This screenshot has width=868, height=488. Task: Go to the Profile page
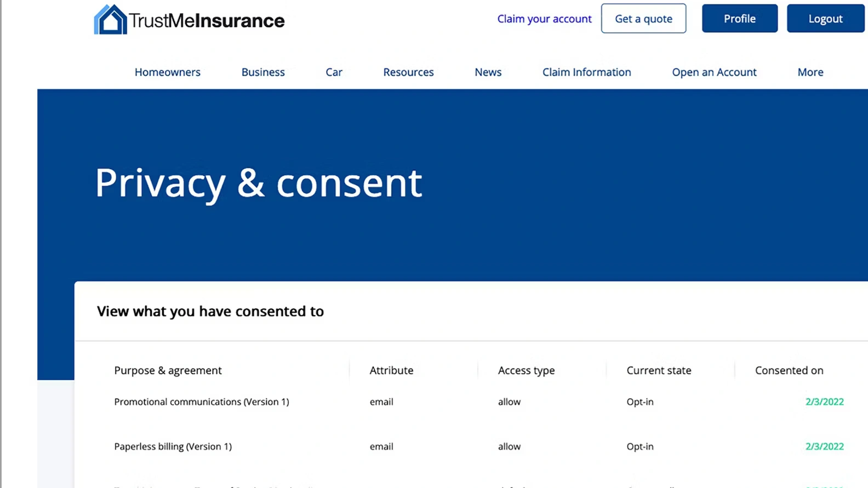(x=739, y=19)
